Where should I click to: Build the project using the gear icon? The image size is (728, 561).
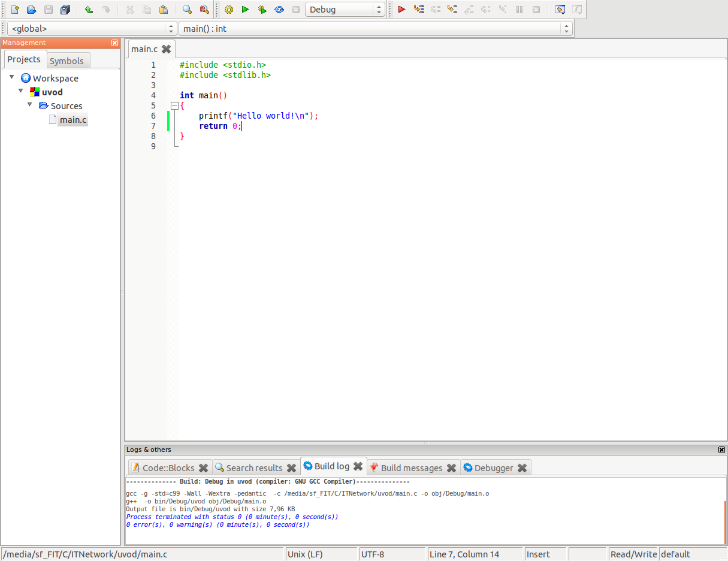228,9
